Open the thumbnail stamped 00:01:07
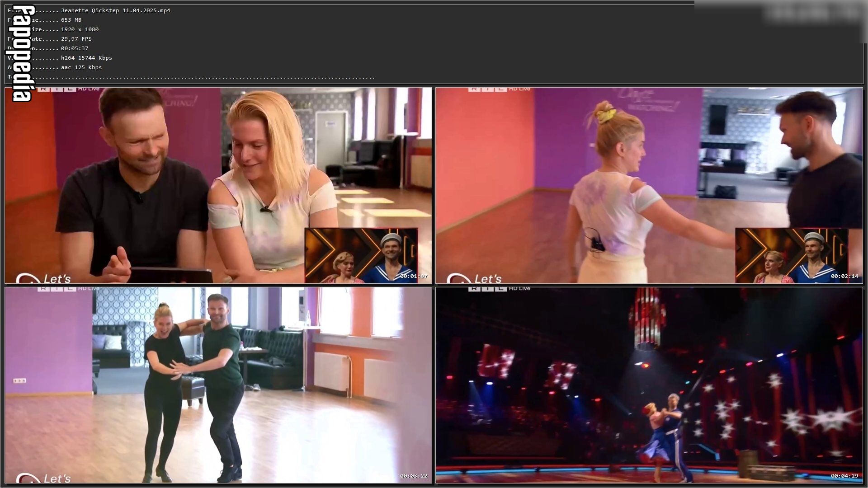 tap(218, 186)
